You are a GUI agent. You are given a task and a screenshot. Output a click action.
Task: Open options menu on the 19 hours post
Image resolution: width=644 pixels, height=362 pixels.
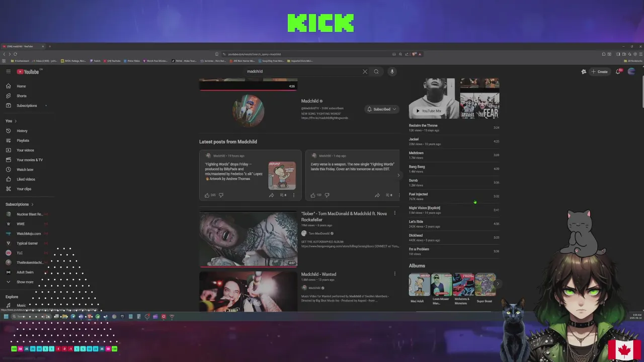[294, 195]
